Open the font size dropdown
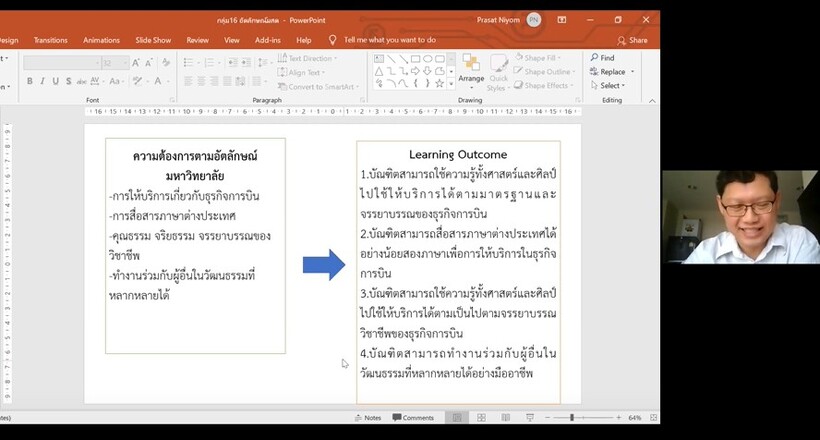This screenshot has height=440, width=820. [126, 63]
